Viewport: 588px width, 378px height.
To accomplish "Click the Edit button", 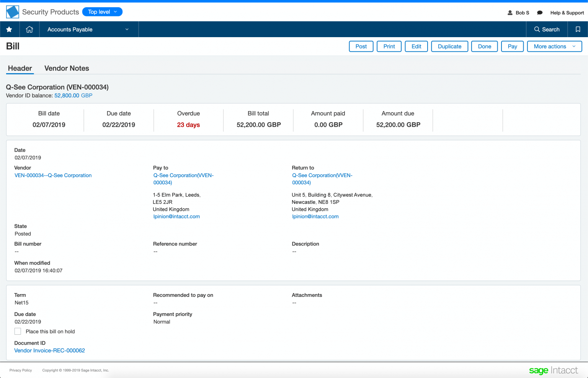I will 416,46.
